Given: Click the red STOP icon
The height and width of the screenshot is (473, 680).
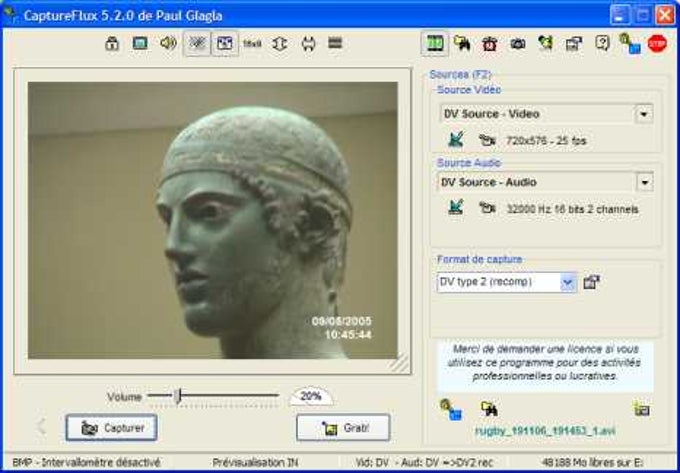Looking at the screenshot, I should click(x=657, y=44).
